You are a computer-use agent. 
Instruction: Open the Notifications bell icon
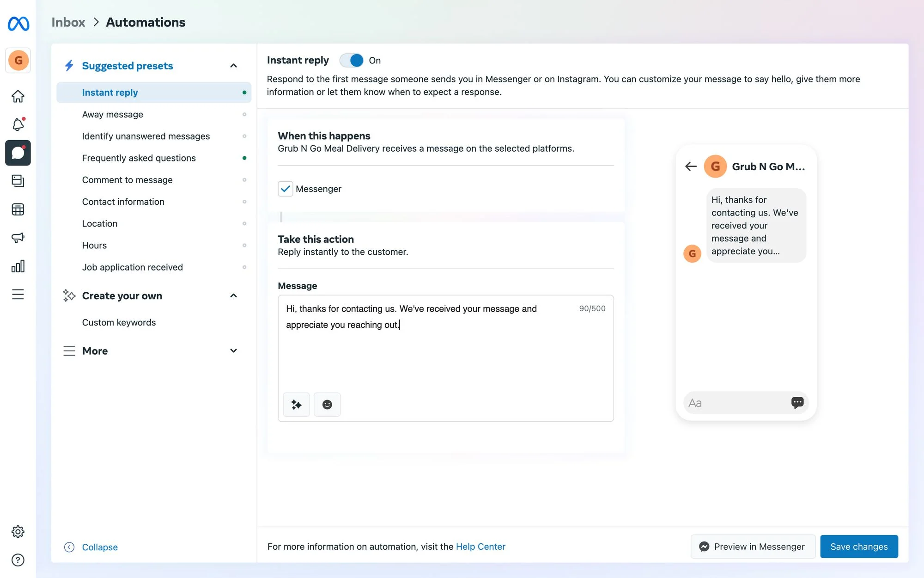tap(18, 124)
